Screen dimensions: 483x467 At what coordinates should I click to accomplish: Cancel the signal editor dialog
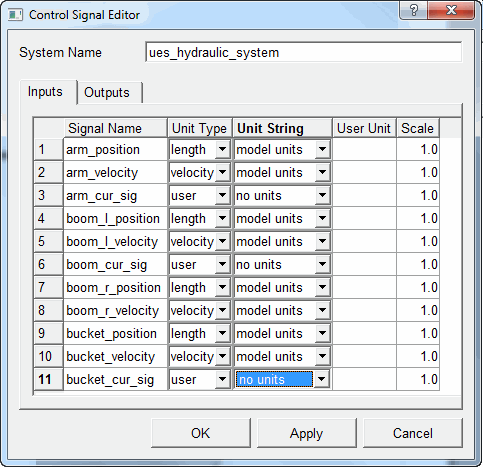(x=413, y=433)
